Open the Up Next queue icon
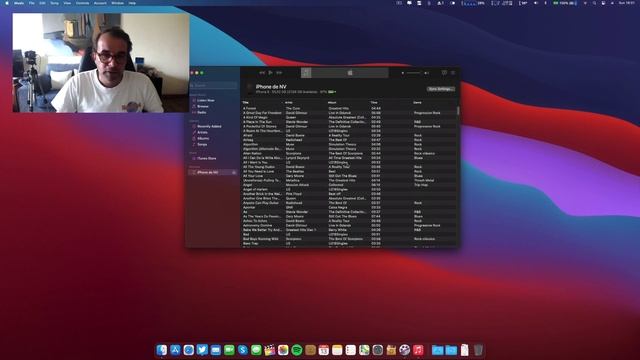Image resolution: width=640 pixels, height=360 pixels. pos(453,73)
